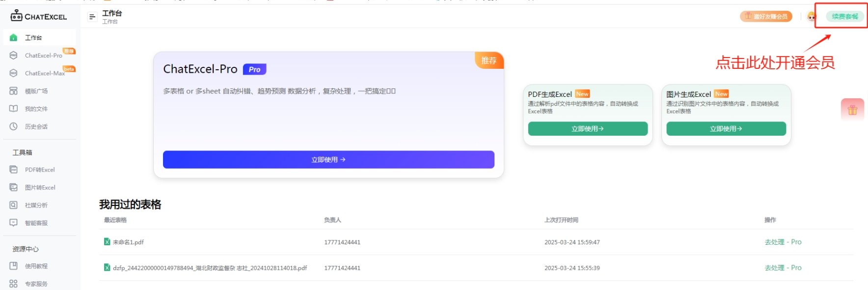The width and height of the screenshot is (868, 290).
Task: Click timestamp 2025-03-24 15:59:47
Action: click(572, 242)
